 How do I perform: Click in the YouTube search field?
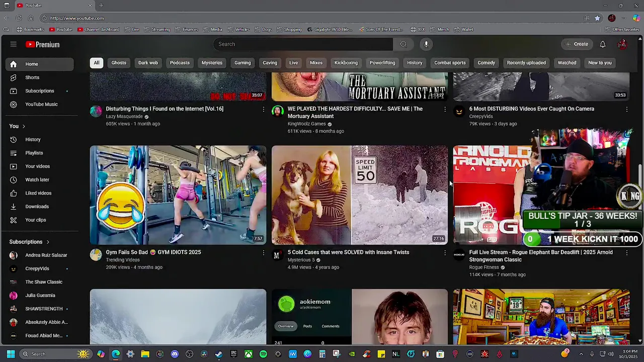[x=303, y=44]
